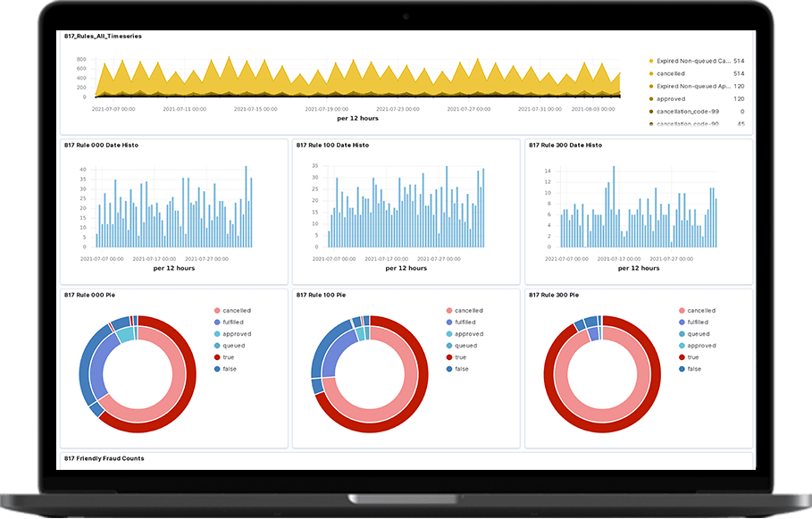Image resolution: width=812 pixels, height=519 pixels.
Task: Click the pink cancelled swatch in Rule 000 Pie
Action: pos(216,311)
